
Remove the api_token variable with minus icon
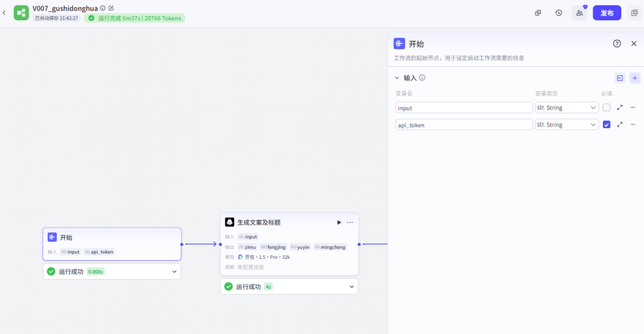633,125
